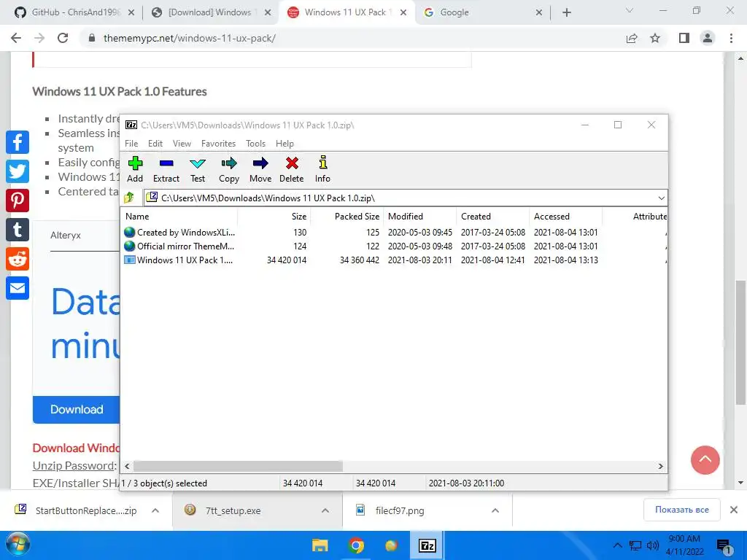Image resolution: width=747 pixels, height=560 pixels.
Task: Open Chrome's share page icon
Action: (x=632, y=38)
